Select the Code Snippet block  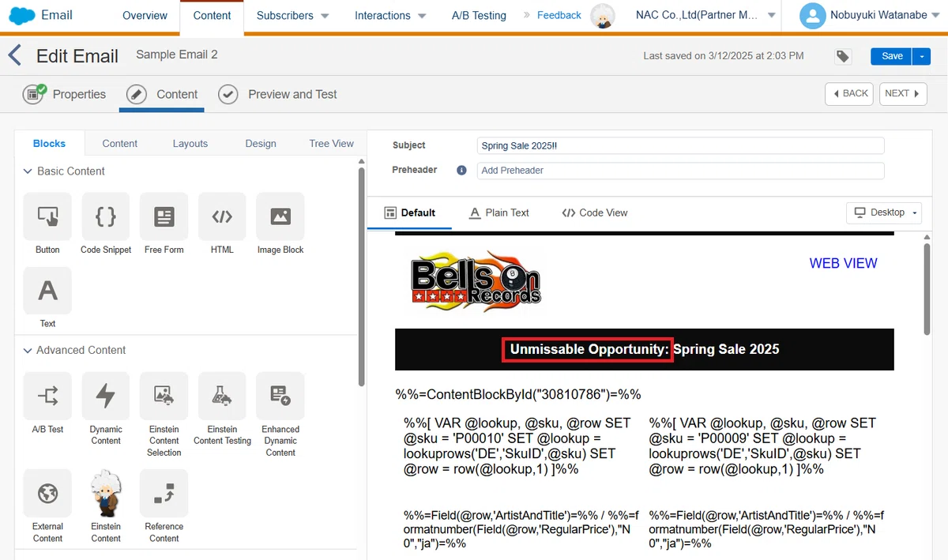(106, 224)
